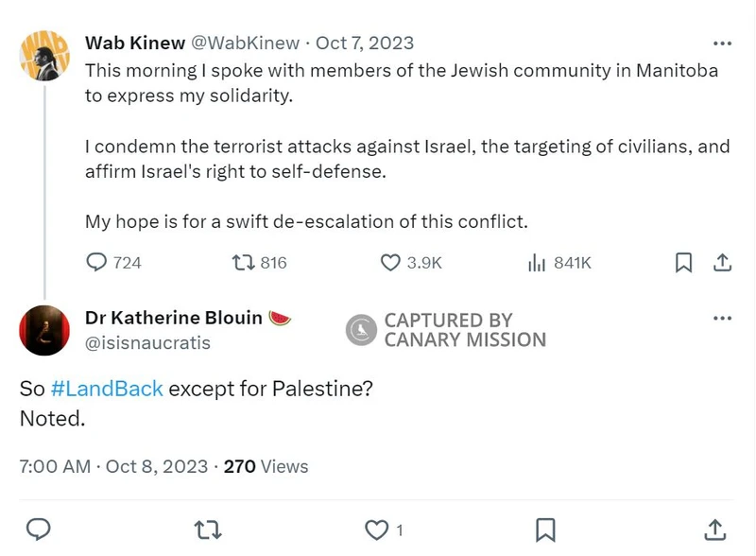Open the Oct 7, 2023 tweet timestamp
Screen dimensions: 756x556
click(364, 43)
